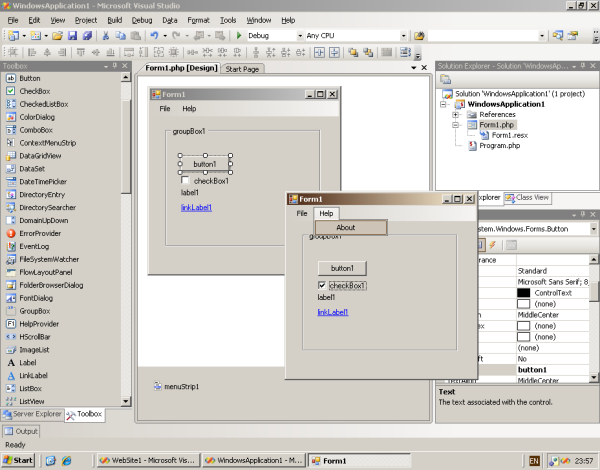Toggle auto-hide pin on the Properties panel
Screen dimensions: 600x470
[583, 215]
